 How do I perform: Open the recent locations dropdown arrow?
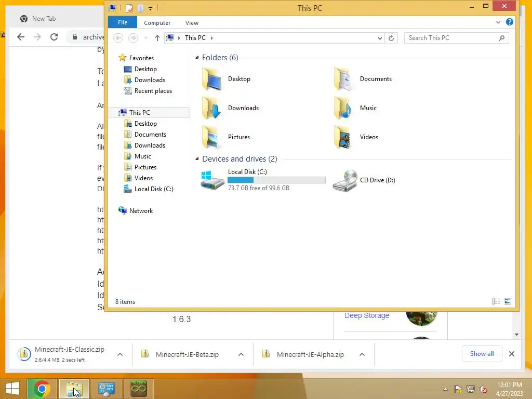coord(145,38)
